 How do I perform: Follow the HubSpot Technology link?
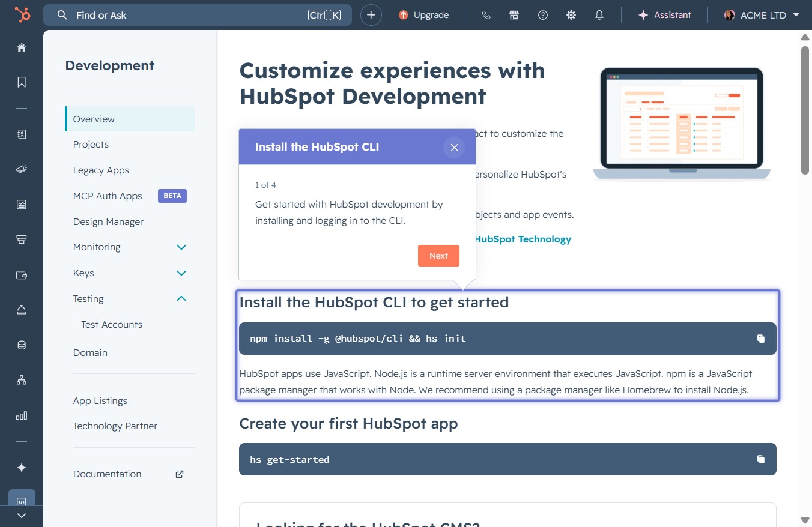523,239
